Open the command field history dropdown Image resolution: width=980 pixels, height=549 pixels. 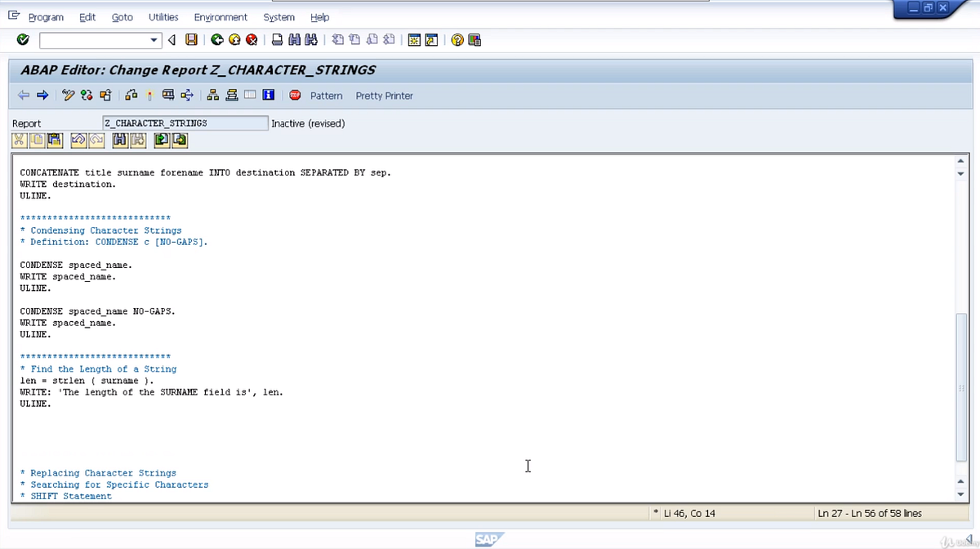155,39
